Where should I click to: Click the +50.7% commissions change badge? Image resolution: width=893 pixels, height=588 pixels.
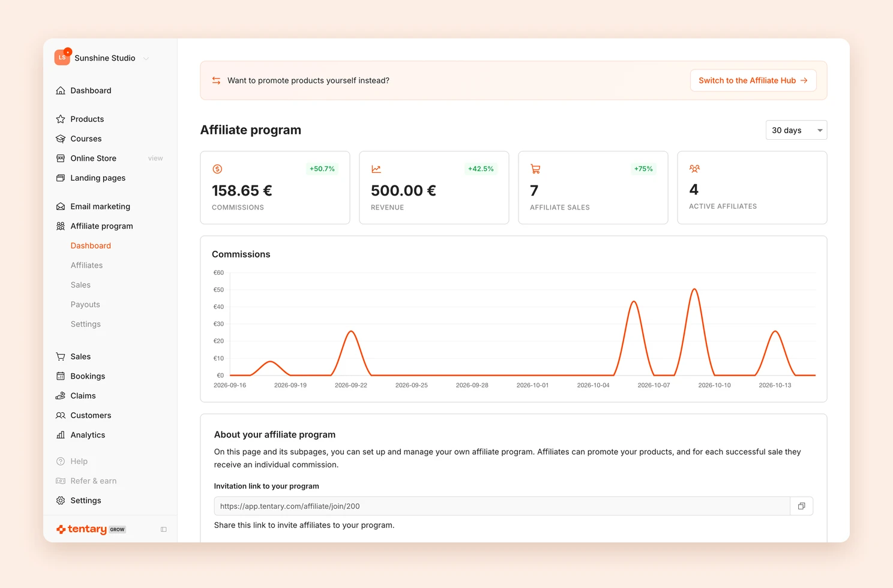click(x=322, y=169)
